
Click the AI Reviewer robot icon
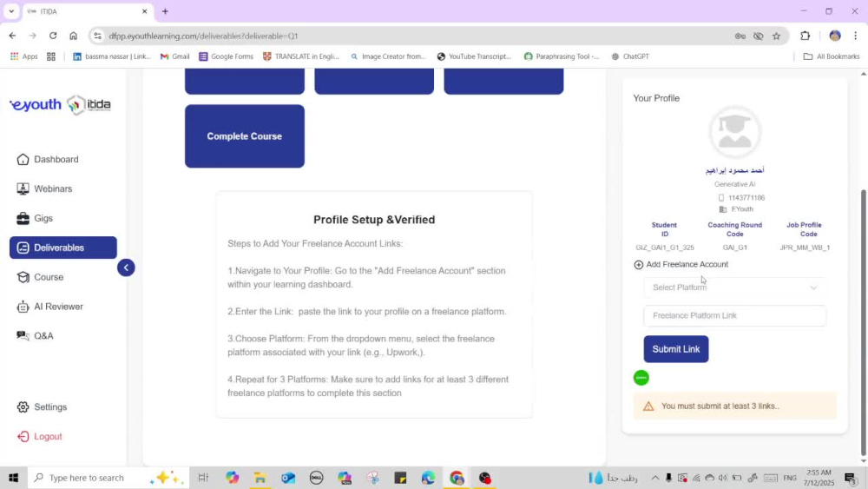[23, 307]
